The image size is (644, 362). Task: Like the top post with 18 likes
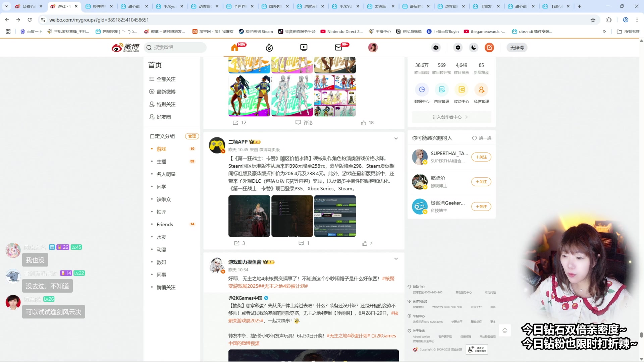tap(367, 123)
